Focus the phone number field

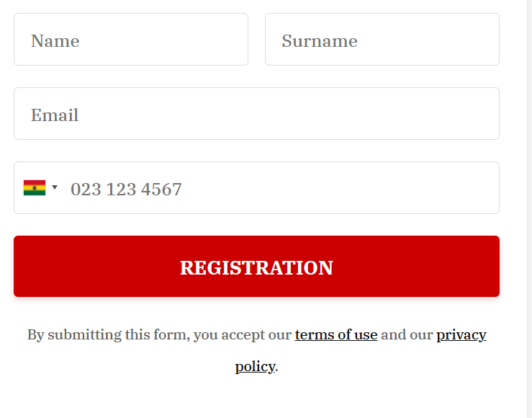(x=256, y=188)
